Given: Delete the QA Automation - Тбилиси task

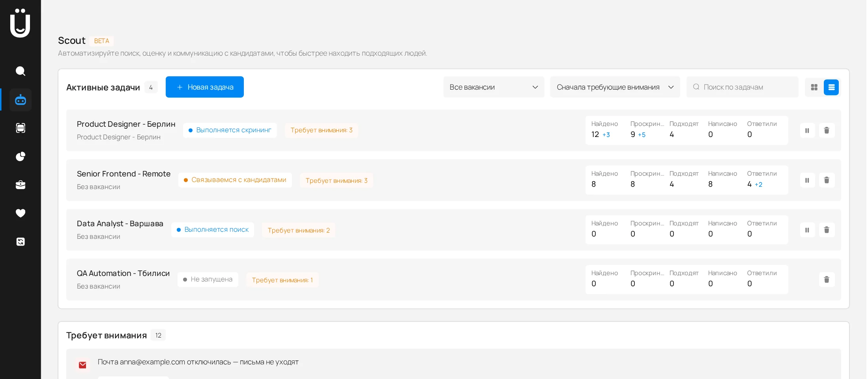Looking at the screenshot, I should (827, 280).
